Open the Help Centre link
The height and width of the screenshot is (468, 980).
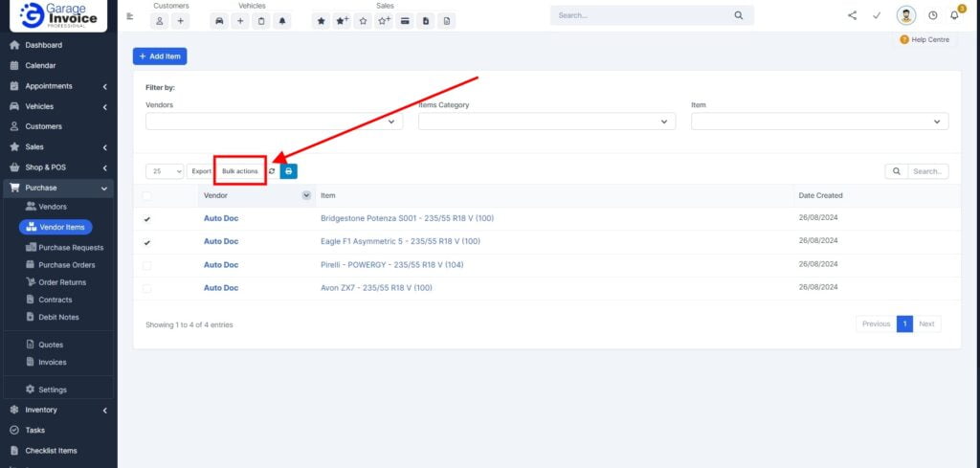[x=924, y=40]
